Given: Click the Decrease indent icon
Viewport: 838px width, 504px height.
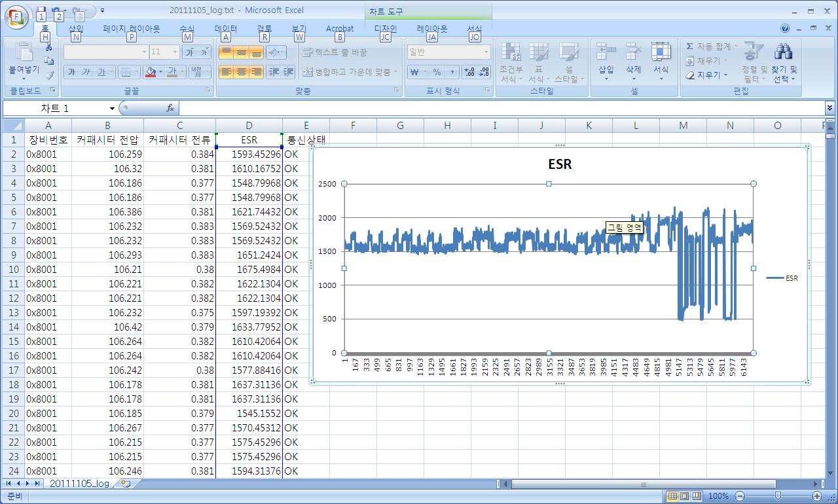Looking at the screenshot, I should [274, 72].
